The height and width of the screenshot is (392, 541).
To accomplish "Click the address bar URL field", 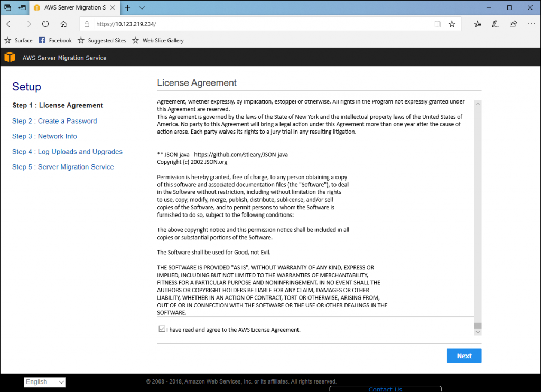I will 259,24.
